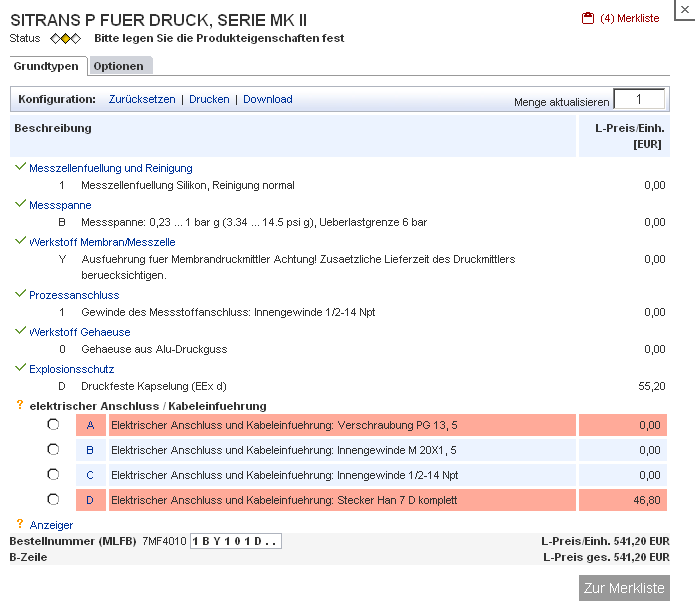The image size is (695, 611).
Task: Click Zurücksetzen to reset configuration
Action: click(x=142, y=99)
